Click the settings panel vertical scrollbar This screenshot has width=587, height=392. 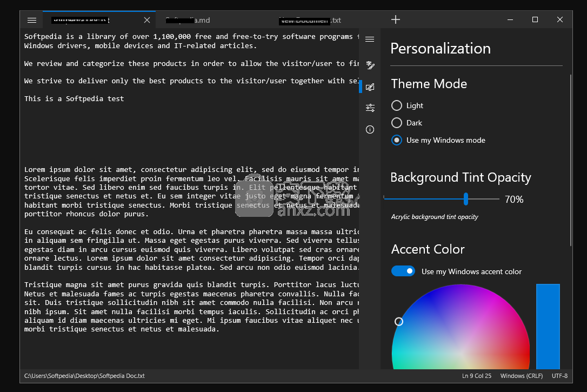(x=571, y=160)
